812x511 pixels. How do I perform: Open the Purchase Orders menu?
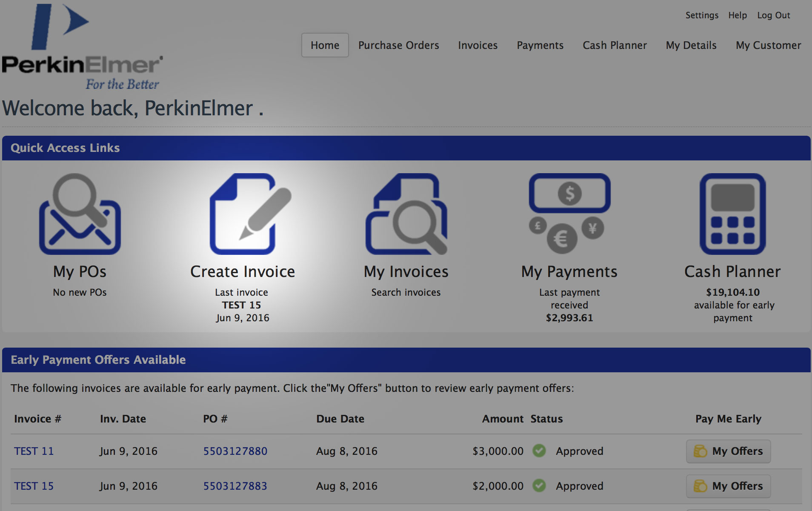(399, 45)
